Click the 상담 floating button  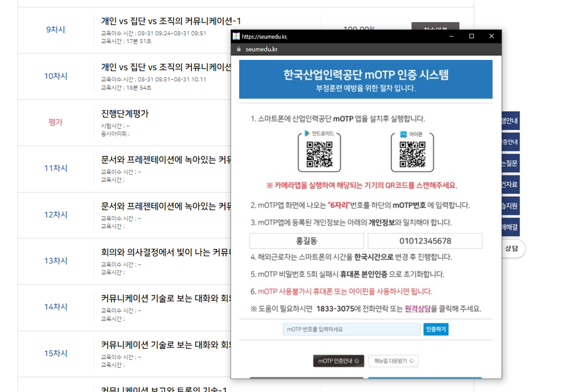[x=513, y=249]
